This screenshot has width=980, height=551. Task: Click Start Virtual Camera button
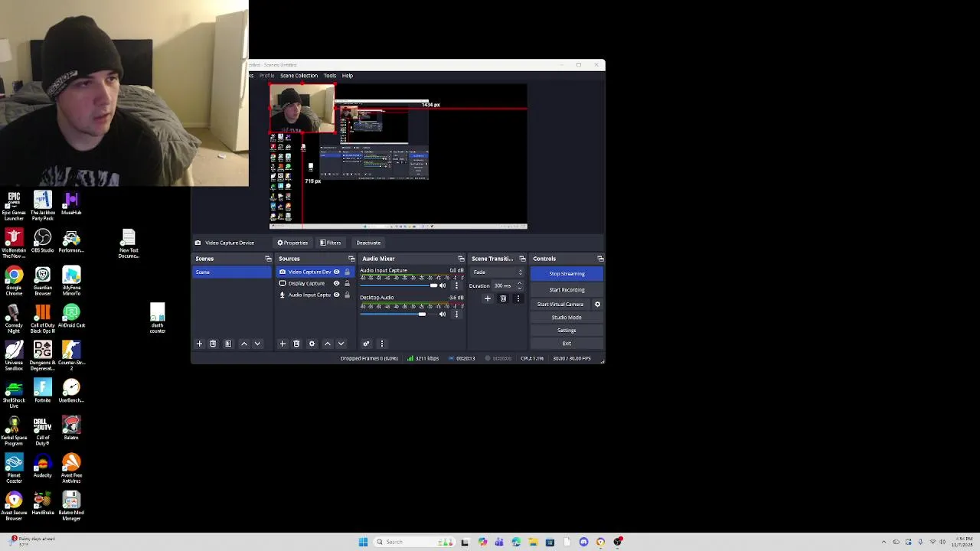560,305
